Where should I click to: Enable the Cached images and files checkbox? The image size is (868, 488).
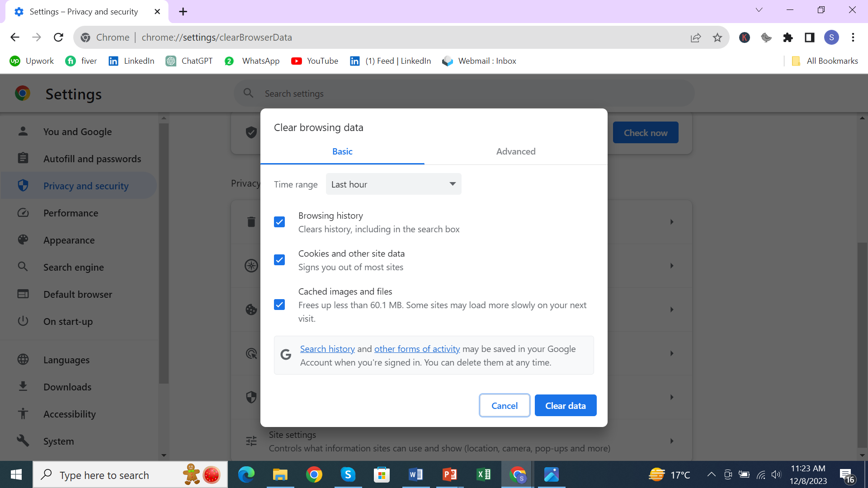279,305
